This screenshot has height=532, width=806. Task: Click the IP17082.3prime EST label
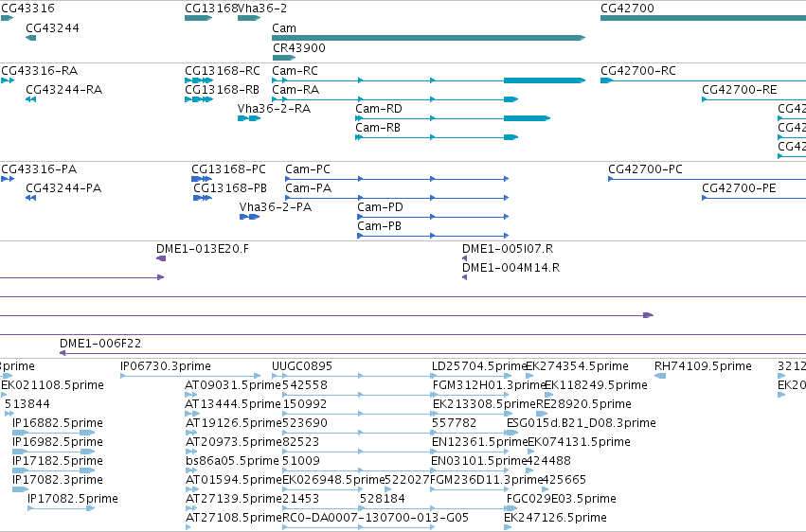[x=58, y=481]
